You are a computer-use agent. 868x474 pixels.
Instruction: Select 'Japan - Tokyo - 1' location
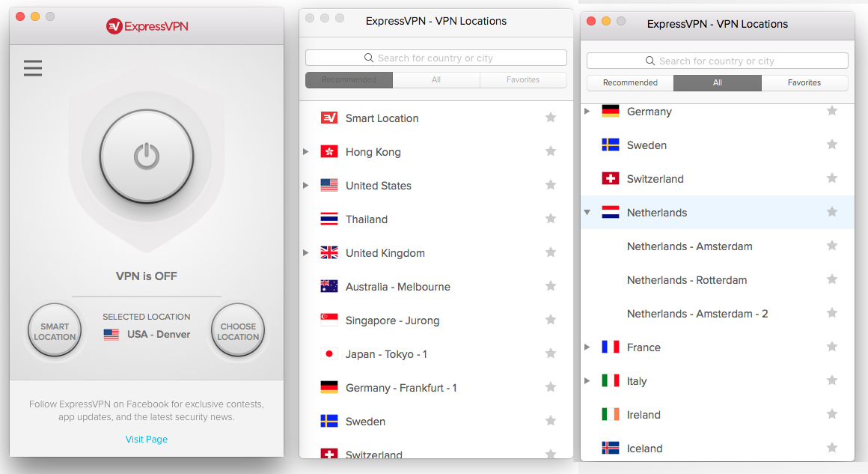[386, 354]
